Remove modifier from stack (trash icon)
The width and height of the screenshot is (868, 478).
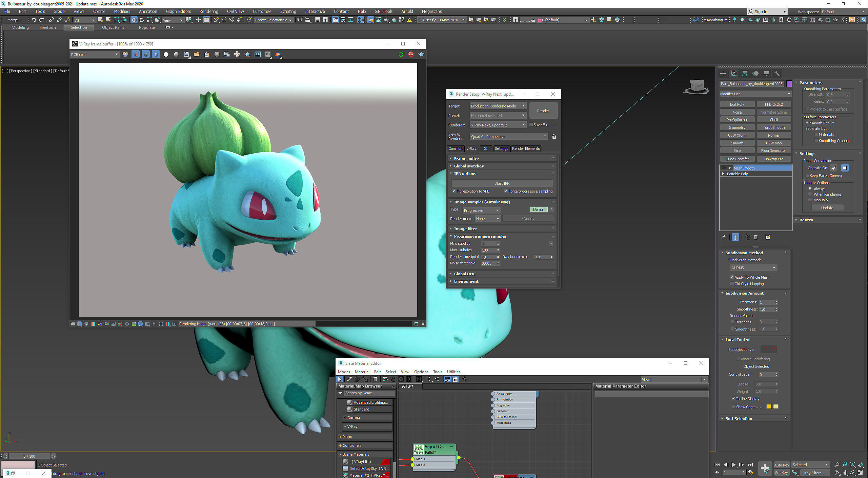(x=756, y=237)
